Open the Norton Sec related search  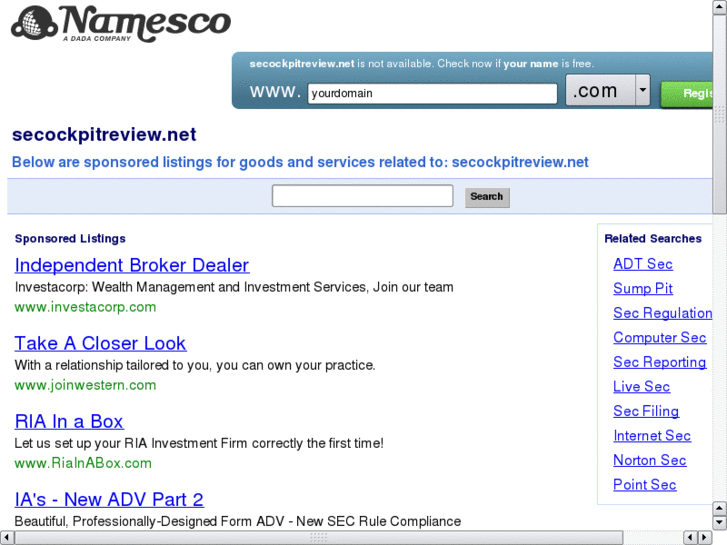650,461
